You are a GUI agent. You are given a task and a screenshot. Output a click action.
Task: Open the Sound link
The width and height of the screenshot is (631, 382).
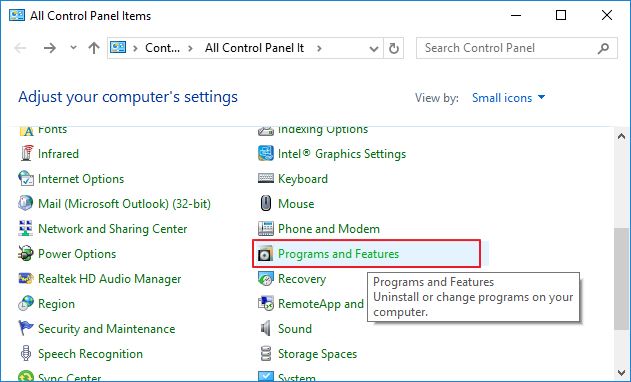[295, 329]
